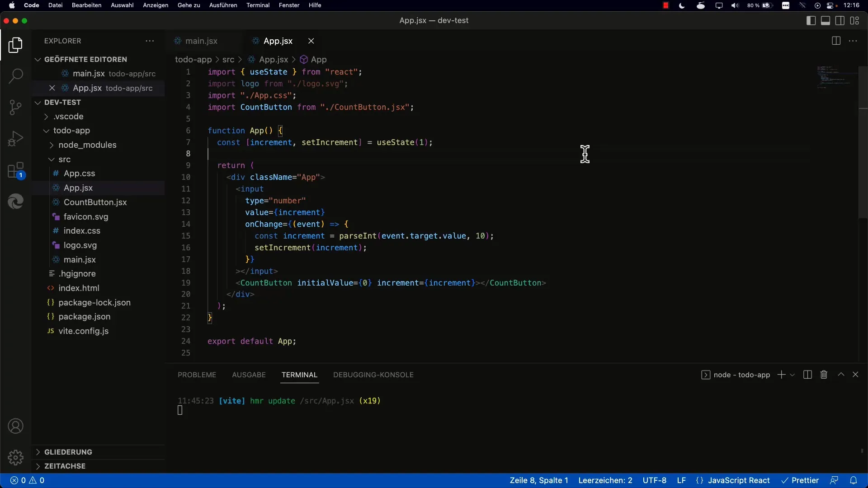Change end of line sequence LF

pyautogui.click(x=681, y=480)
